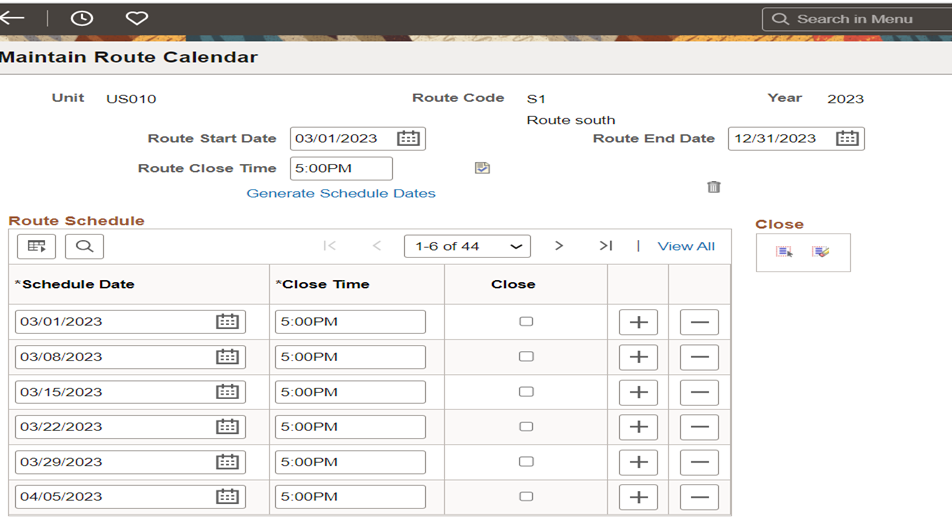Open calendar for 03/15/2023 schedule date
This screenshot has width=952, height=523.
pyautogui.click(x=228, y=392)
